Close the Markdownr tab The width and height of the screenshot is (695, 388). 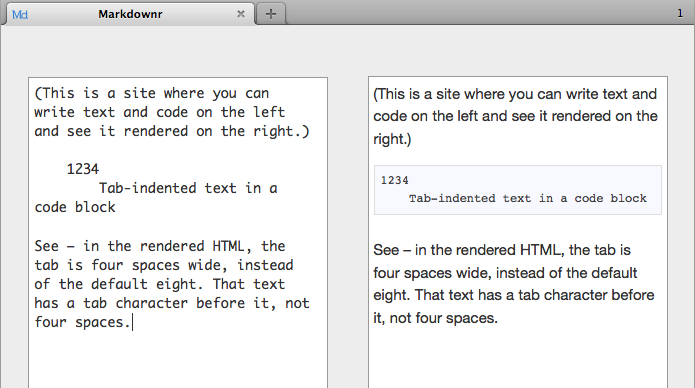(241, 14)
